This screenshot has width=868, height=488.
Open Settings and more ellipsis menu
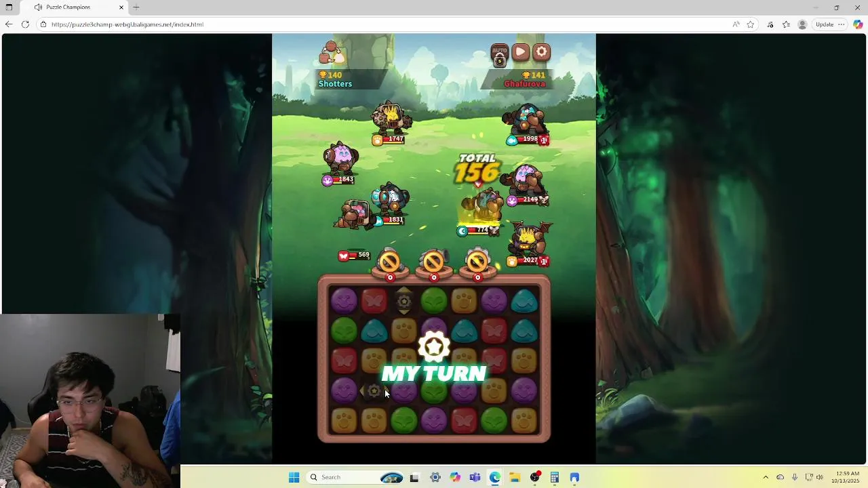pyautogui.click(x=842, y=24)
